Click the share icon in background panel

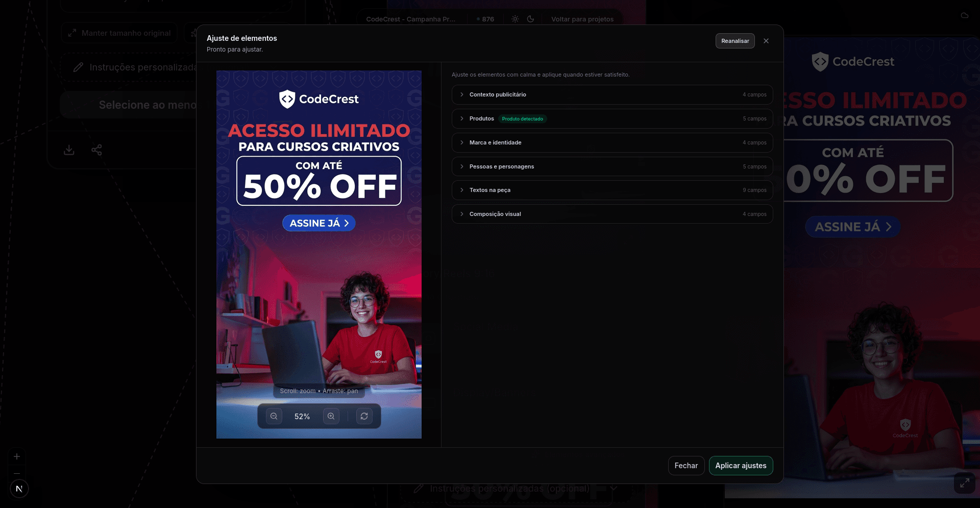click(96, 150)
